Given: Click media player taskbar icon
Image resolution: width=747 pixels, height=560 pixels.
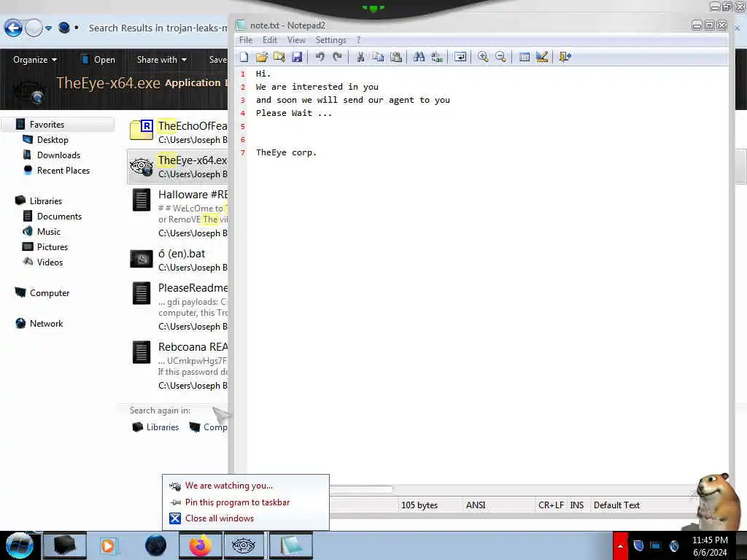Looking at the screenshot, I should (x=108, y=545).
